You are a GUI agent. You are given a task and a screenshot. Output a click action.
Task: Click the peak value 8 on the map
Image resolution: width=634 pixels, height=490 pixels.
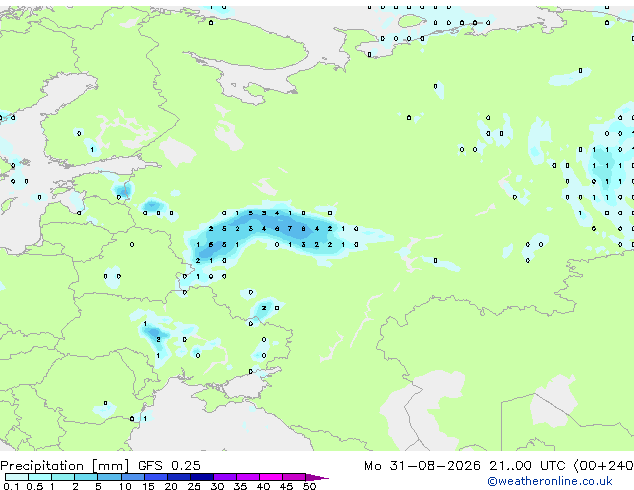pyautogui.click(x=303, y=229)
